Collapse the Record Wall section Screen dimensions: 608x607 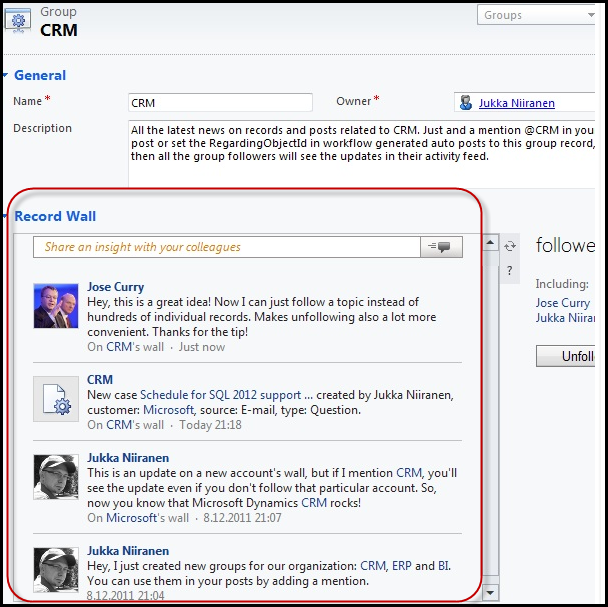click(5, 216)
